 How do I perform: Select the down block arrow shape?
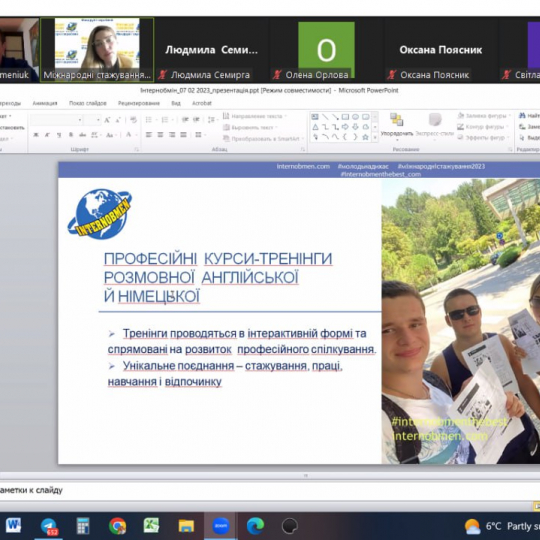[x=355, y=127]
